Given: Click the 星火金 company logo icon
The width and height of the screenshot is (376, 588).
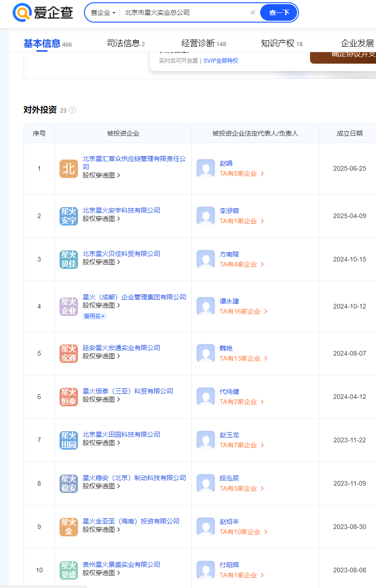Looking at the screenshot, I should 68,527.
